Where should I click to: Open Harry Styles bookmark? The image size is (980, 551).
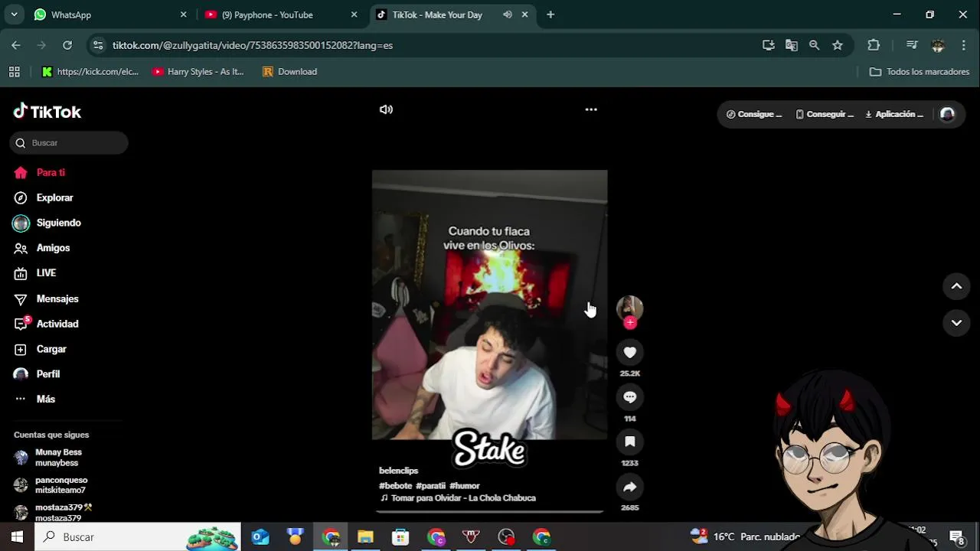(x=198, y=72)
